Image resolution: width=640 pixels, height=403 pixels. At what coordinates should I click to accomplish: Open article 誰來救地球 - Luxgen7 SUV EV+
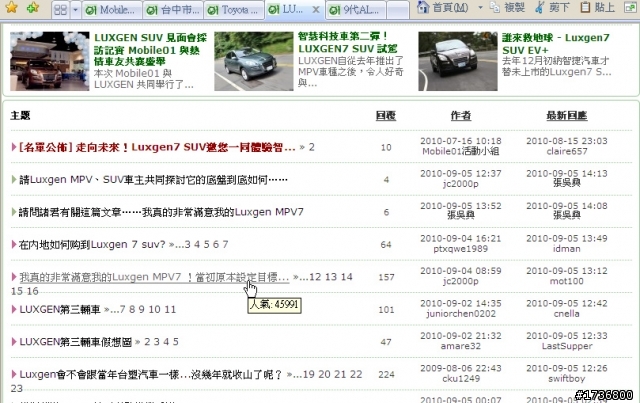(x=556, y=44)
